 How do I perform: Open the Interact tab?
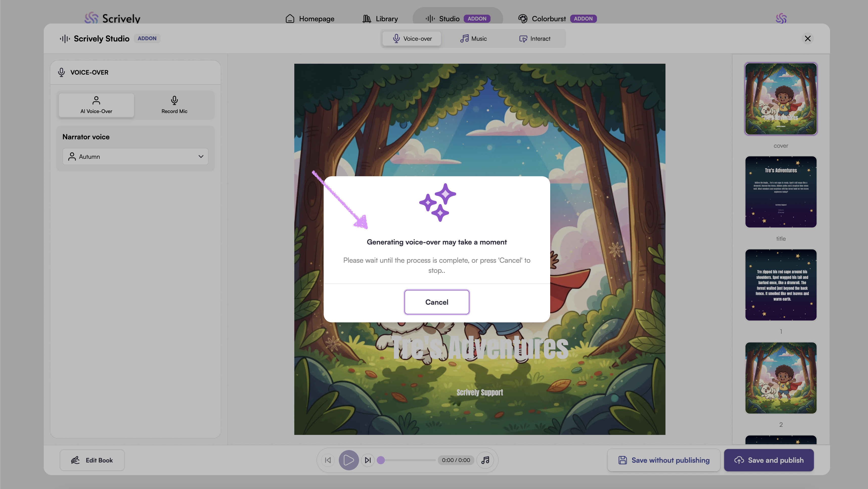(x=535, y=39)
